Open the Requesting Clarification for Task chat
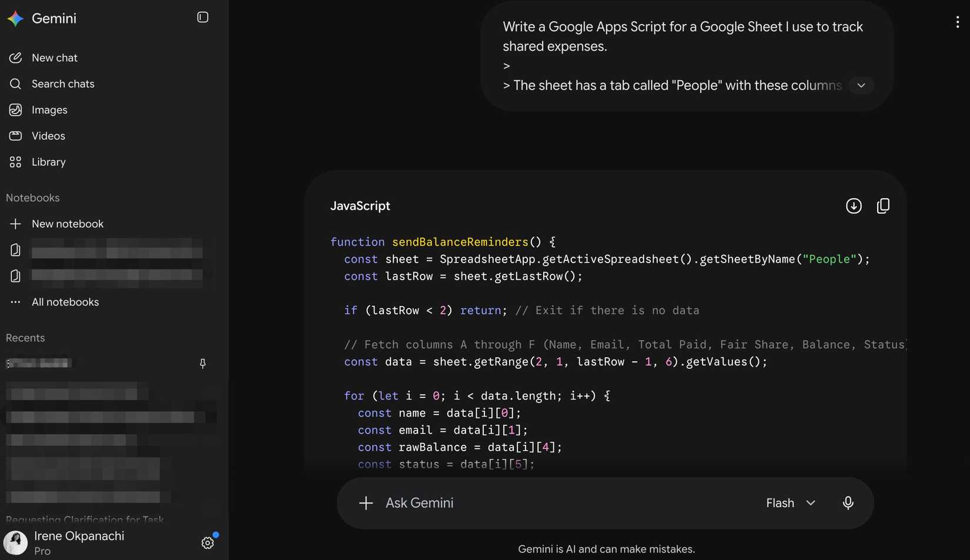 pyautogui.click(x=85, y=519)
